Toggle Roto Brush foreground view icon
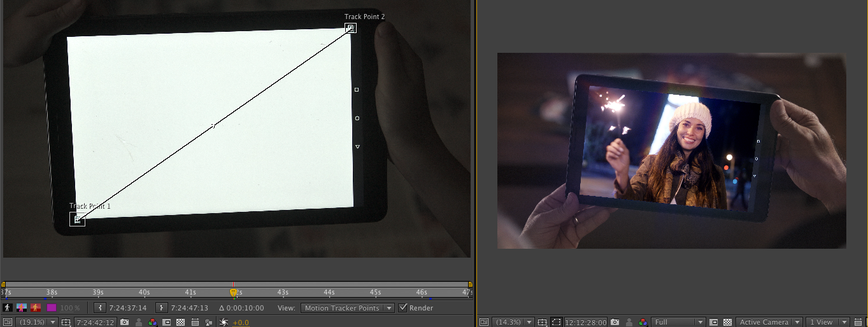868x327 pixels. point(8,308)
